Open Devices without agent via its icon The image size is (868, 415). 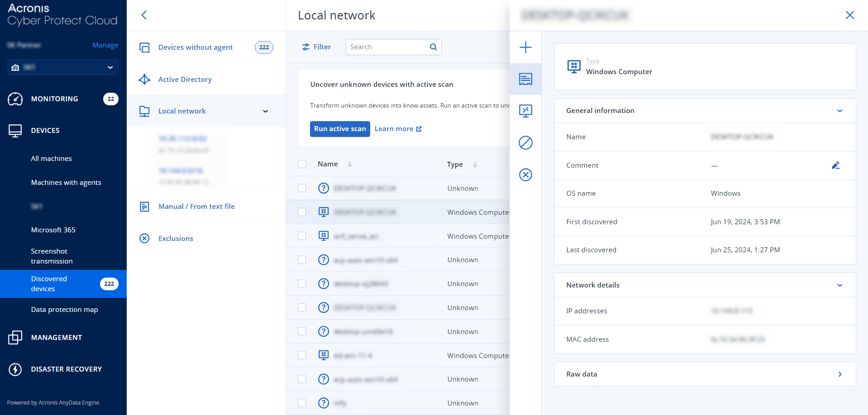click(144, 47)
